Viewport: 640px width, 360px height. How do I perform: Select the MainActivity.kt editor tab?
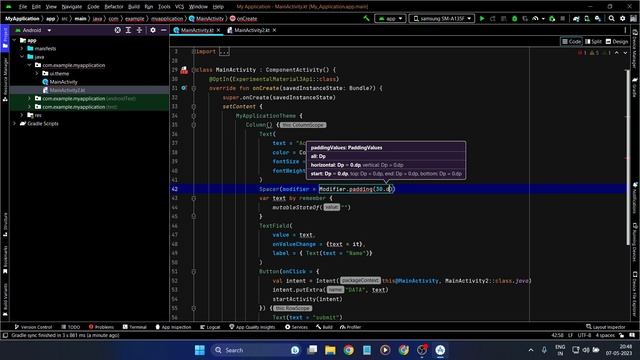click(x=197, y=30)
